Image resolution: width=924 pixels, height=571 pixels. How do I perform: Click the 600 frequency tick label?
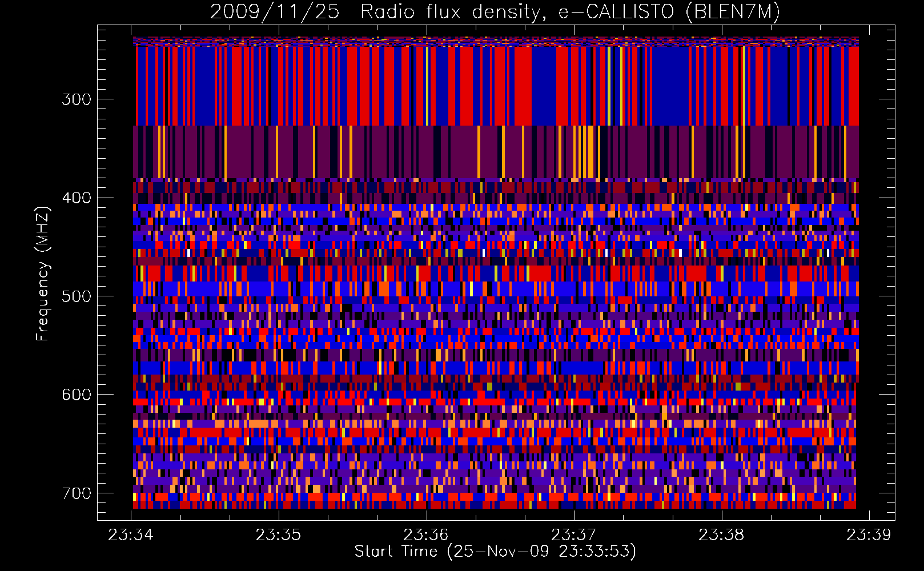click(77, 395)
